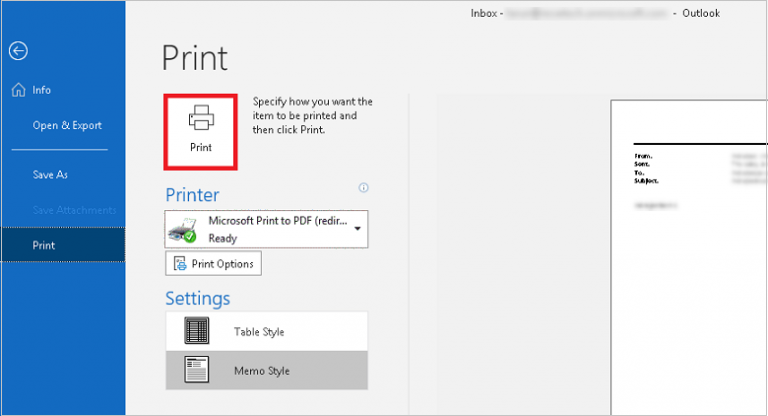Image resolution: width=768 pixels, height=416 pixels.
Task: Go back using the circled arrow
Action: pos(18,50)
